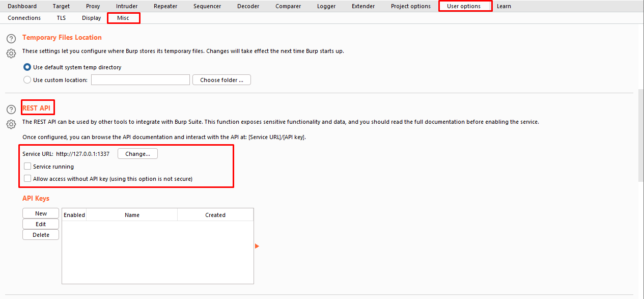Open the Learn tab
This screenshot has width=644, height=299.
(504, 6)
